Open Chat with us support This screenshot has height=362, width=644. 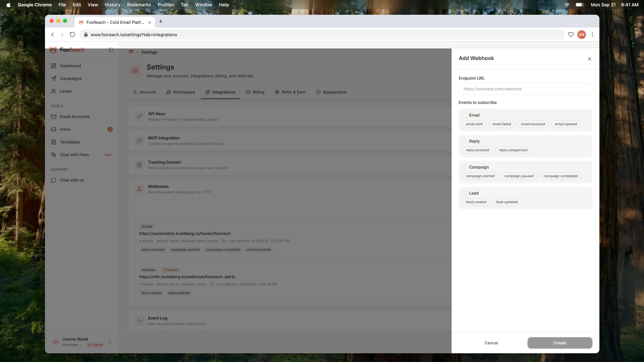coord(81,180)
